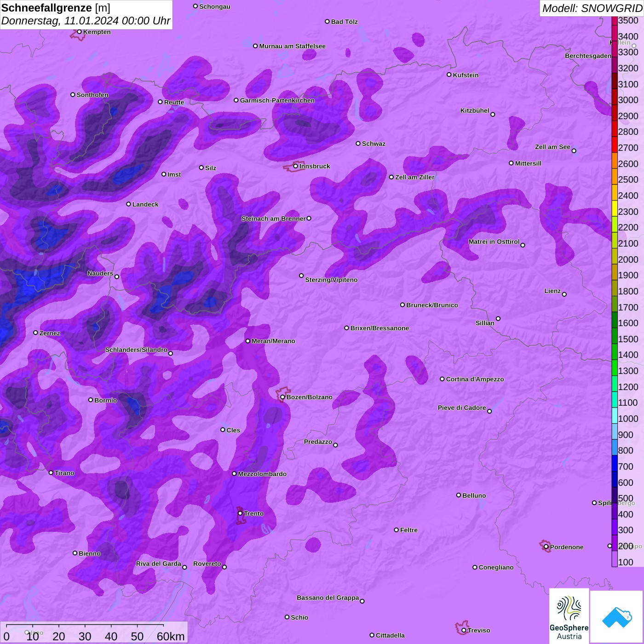Click the 'Meran/Merano' label
This screenshot has width=644, height=644.
(273, 341)
